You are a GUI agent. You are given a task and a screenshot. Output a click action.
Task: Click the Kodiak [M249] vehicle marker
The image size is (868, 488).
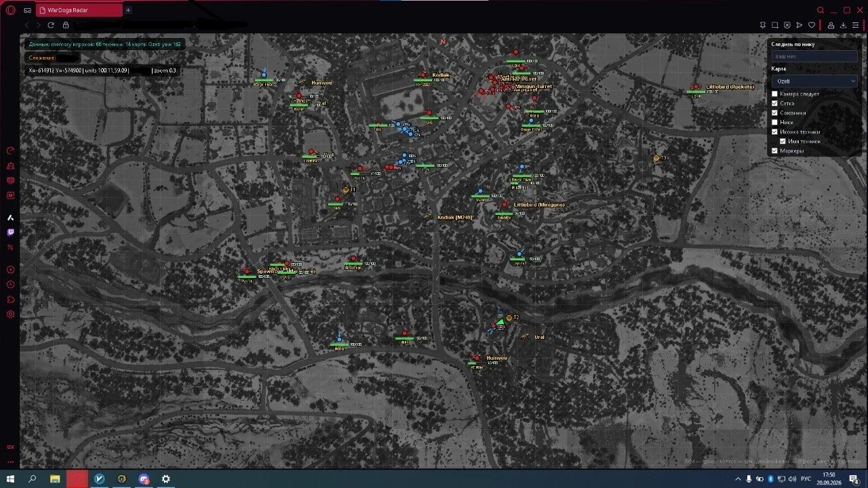point(428,218)
